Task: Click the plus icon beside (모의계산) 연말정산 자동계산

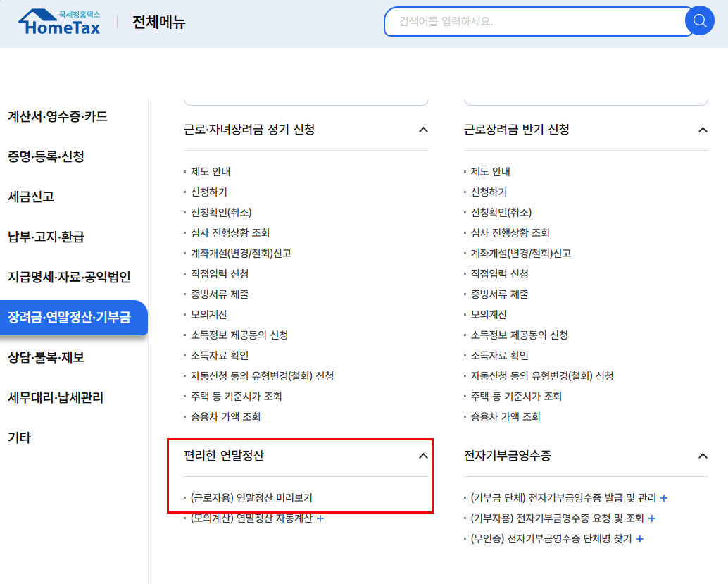Action: point(321,518)
